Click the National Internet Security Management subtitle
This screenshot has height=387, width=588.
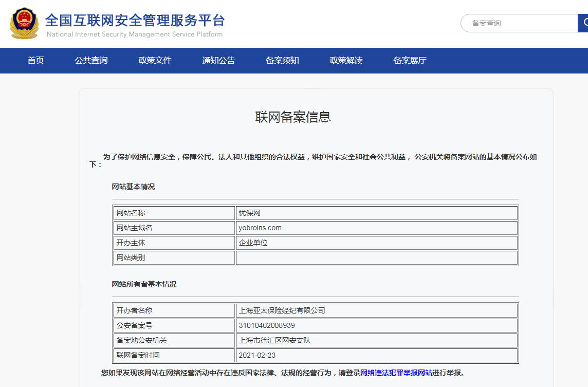[135, 34]
